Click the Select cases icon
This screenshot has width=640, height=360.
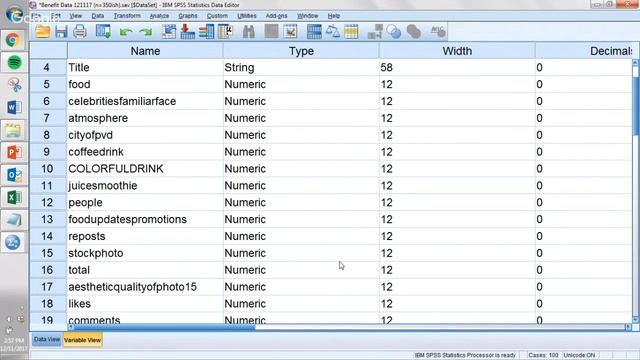(351, 31)
